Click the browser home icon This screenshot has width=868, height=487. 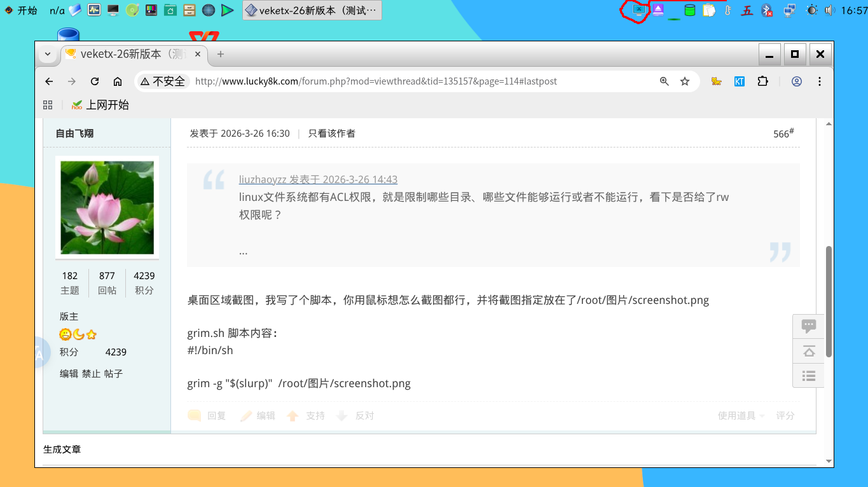(117, 81)
